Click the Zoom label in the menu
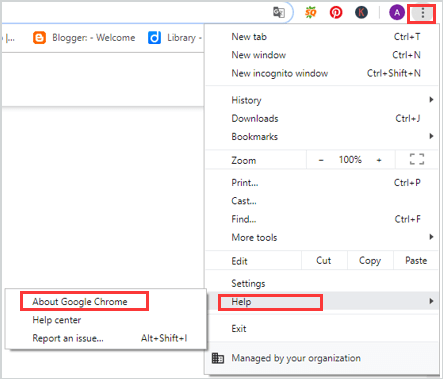443x379 pixels. pos(244,161)
